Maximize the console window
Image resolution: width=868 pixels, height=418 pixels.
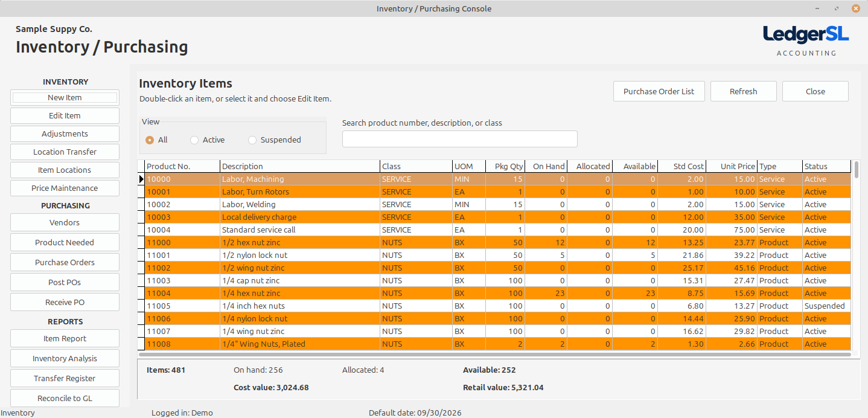[837, 8]
